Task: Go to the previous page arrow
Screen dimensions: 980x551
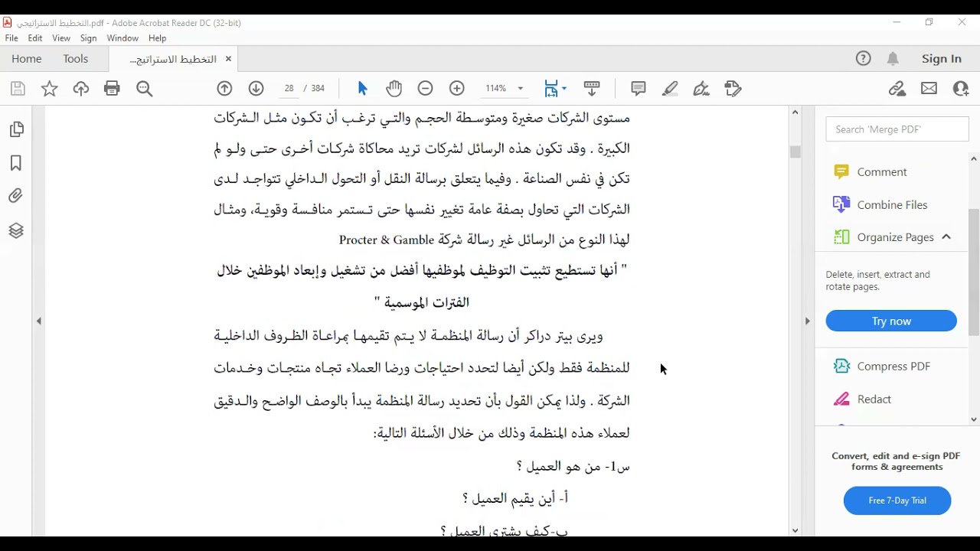Action: (224, 89)
